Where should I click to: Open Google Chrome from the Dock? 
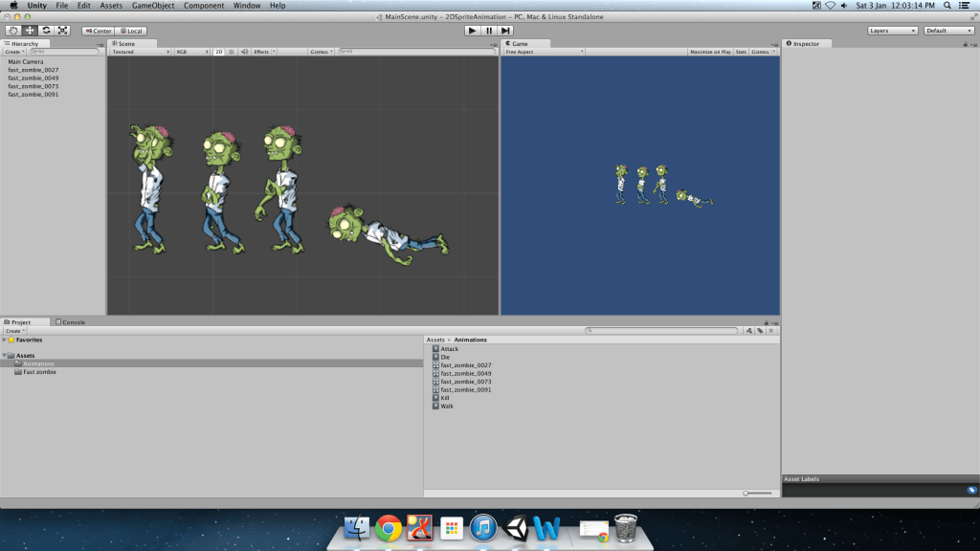tap(389, 528)
